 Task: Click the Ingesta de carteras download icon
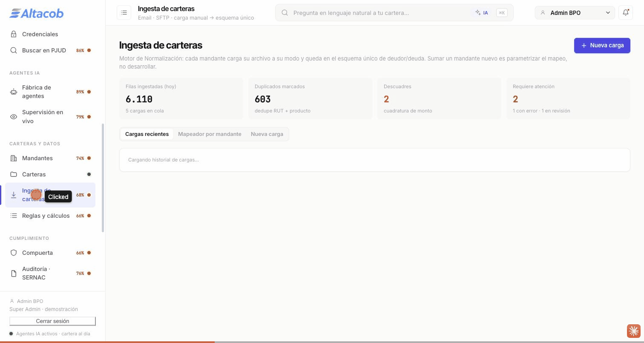coord(14,195)
